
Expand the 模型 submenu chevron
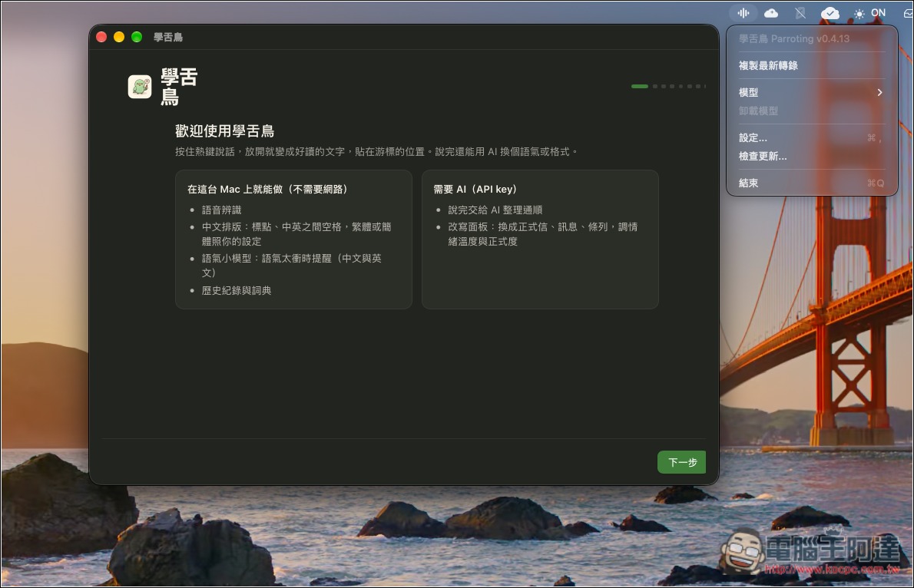coord(879,92)
